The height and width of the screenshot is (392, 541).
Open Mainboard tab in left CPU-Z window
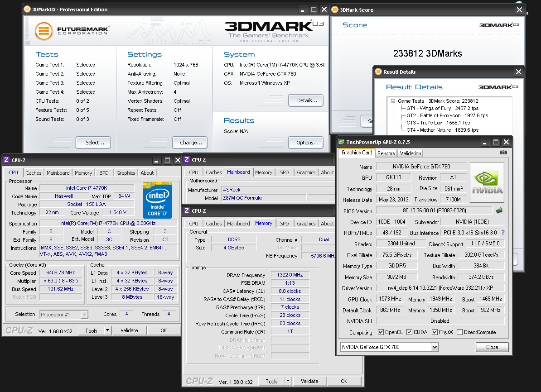click(58, 173)
